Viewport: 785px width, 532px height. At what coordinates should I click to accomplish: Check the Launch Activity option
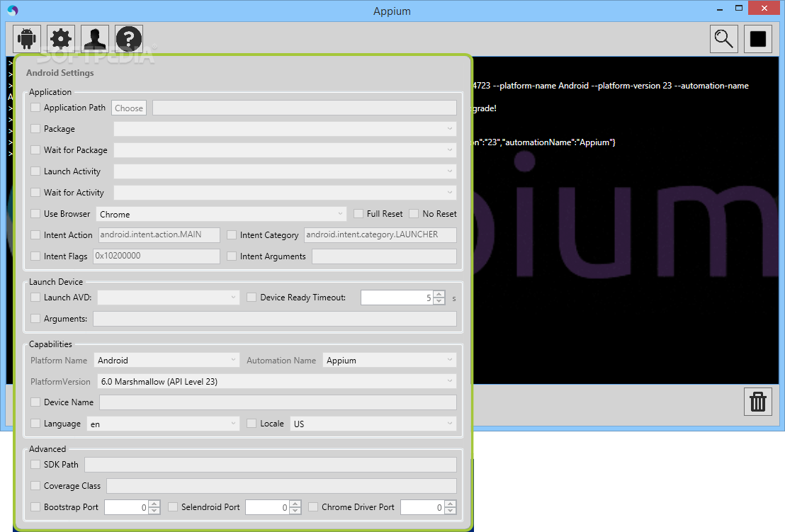point(35,171)
